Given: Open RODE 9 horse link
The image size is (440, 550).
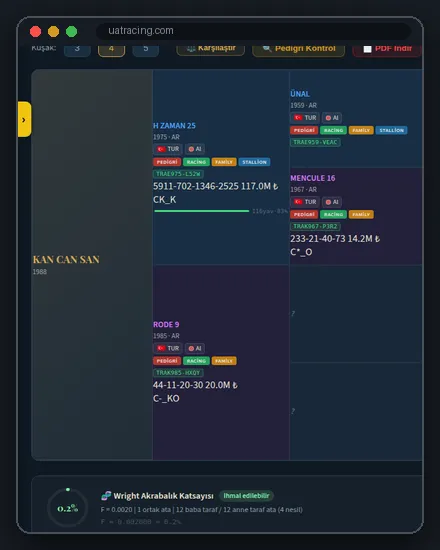Looking at the screenshot, I should (166, 324).
